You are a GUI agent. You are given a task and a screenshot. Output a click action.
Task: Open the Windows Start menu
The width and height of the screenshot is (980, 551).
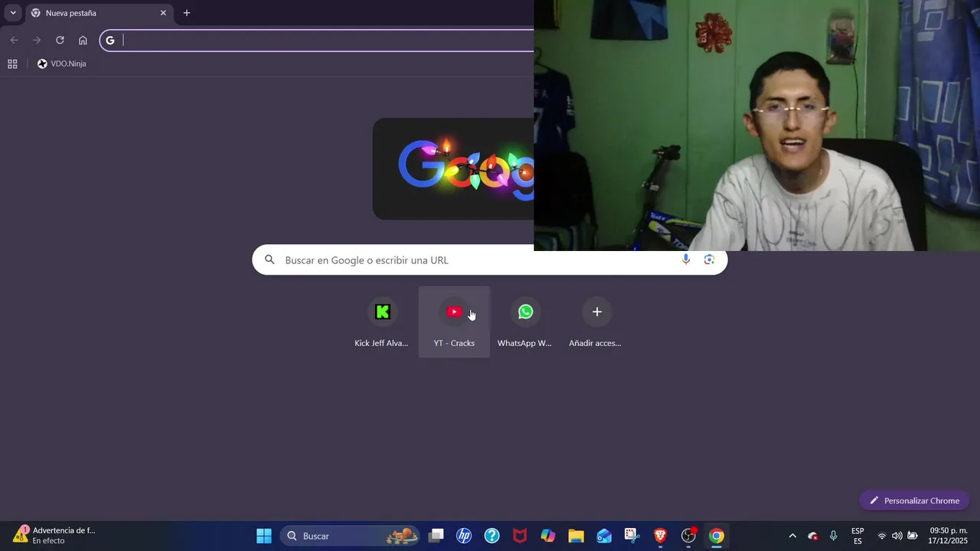(264, 536)
